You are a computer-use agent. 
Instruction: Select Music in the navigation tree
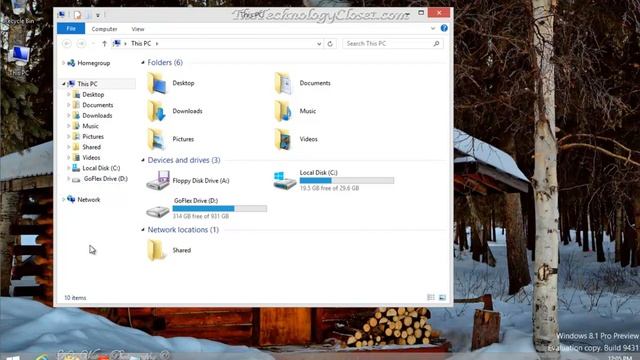(x=90, y=126)
